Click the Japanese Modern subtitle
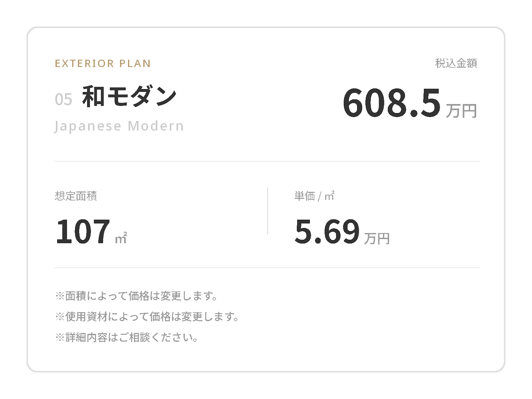Image resolution: width=532 pixels, height=399 pixels. 119,126
